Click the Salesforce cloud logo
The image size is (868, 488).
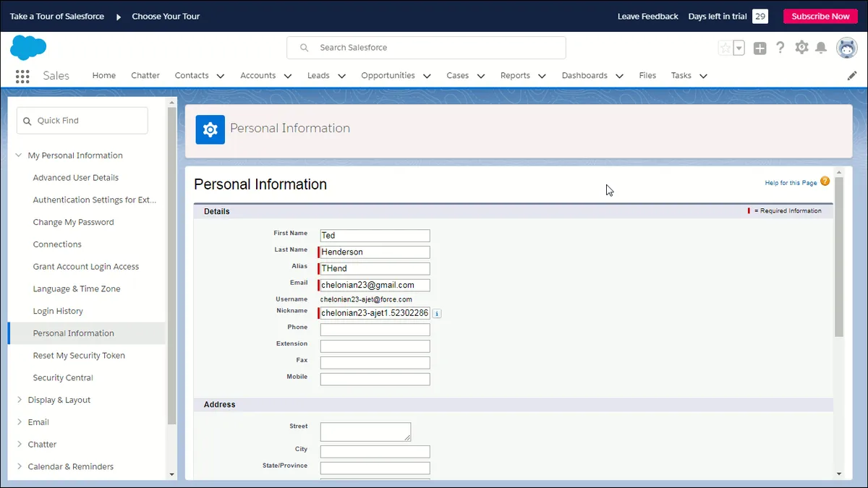(x=28, y=48)
